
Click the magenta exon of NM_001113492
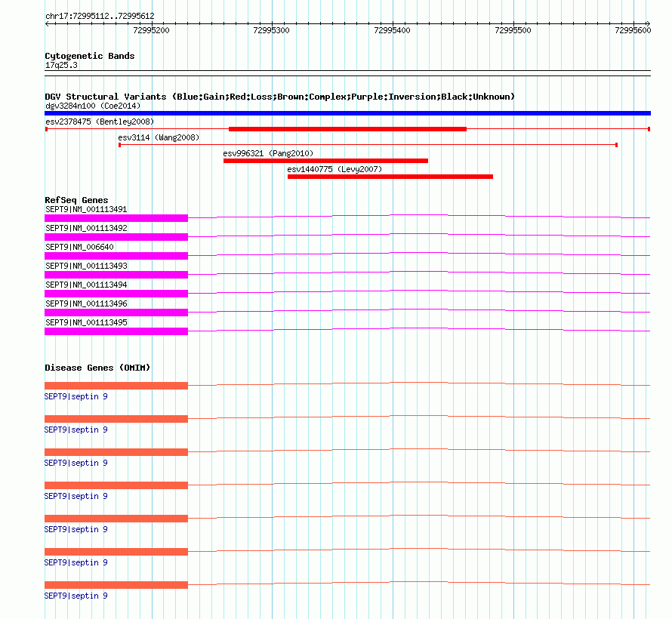point(116,237)
